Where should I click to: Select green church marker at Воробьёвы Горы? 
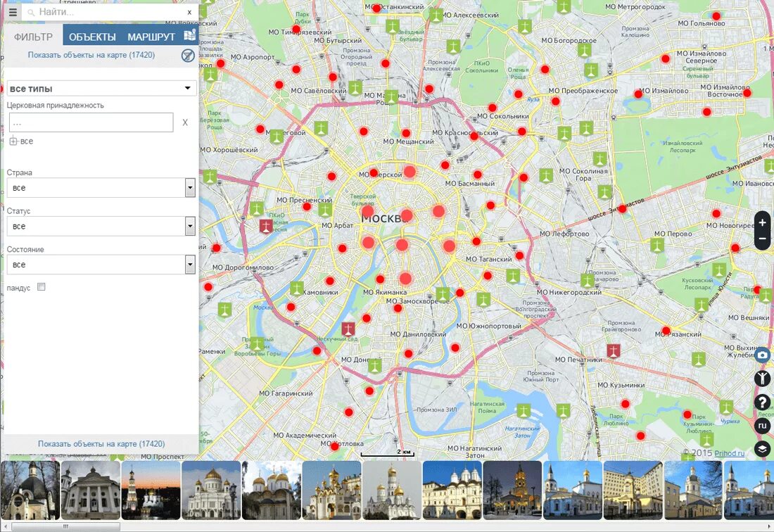[257, 344]
